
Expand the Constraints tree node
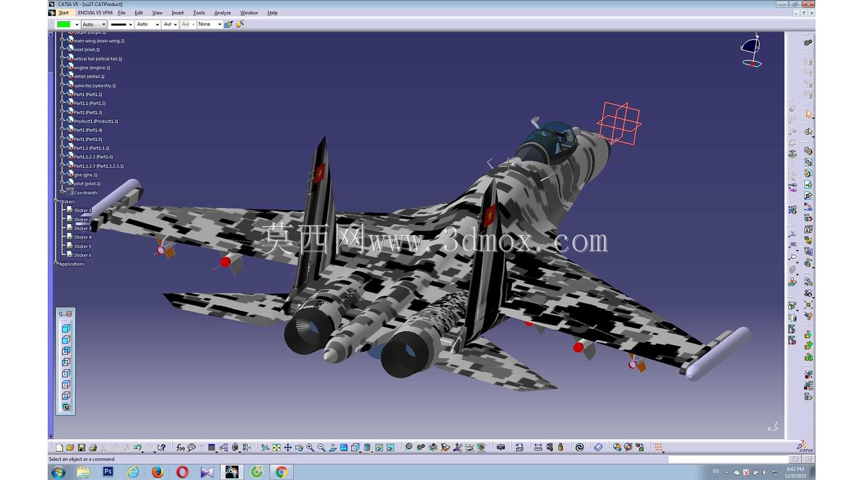(62, 193)
